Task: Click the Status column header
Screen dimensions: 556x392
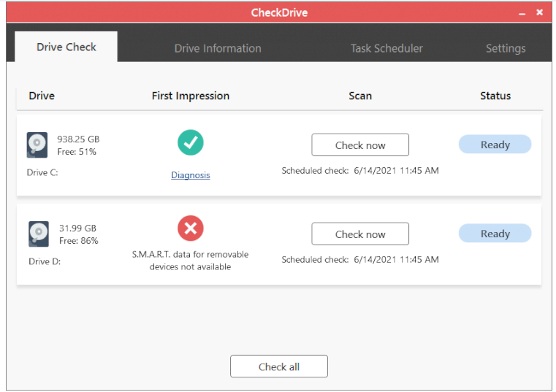Action: tap(495, 96)
